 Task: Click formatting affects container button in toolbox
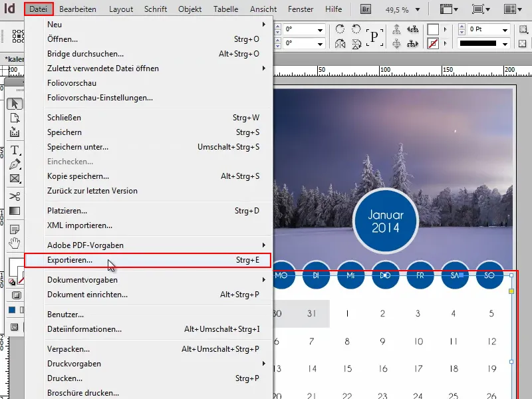tap(16, 295)
